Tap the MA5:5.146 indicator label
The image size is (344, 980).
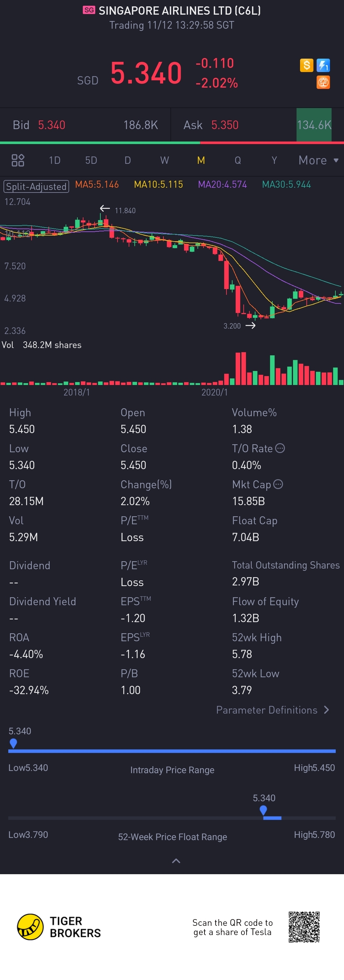[x=97, y=185]
